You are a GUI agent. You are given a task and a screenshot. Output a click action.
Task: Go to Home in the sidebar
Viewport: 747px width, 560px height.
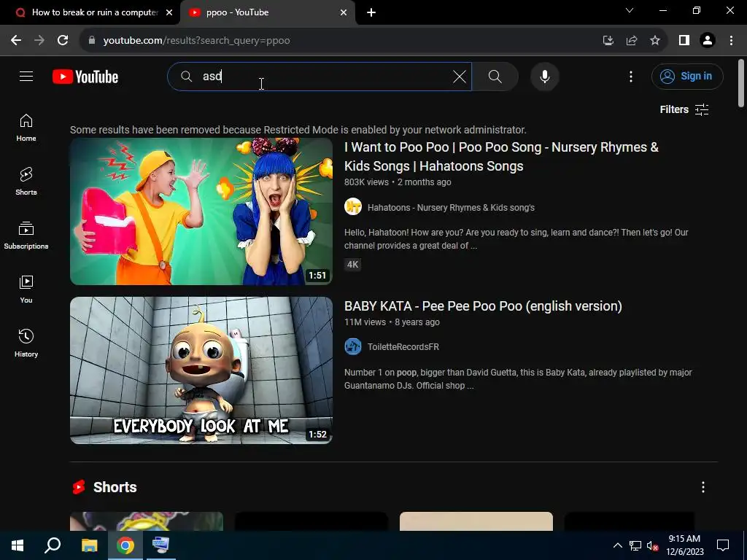(x=26, y=128)
